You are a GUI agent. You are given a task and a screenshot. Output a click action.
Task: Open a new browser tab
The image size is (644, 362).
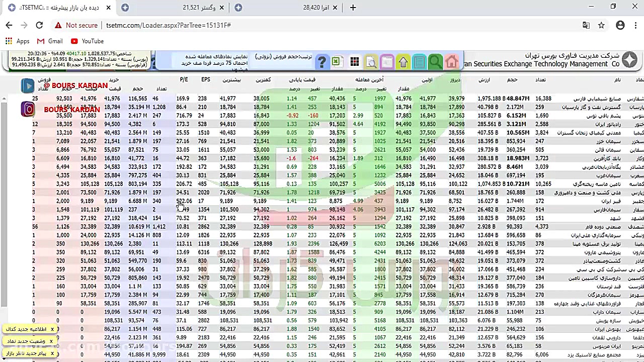[353, 8]
